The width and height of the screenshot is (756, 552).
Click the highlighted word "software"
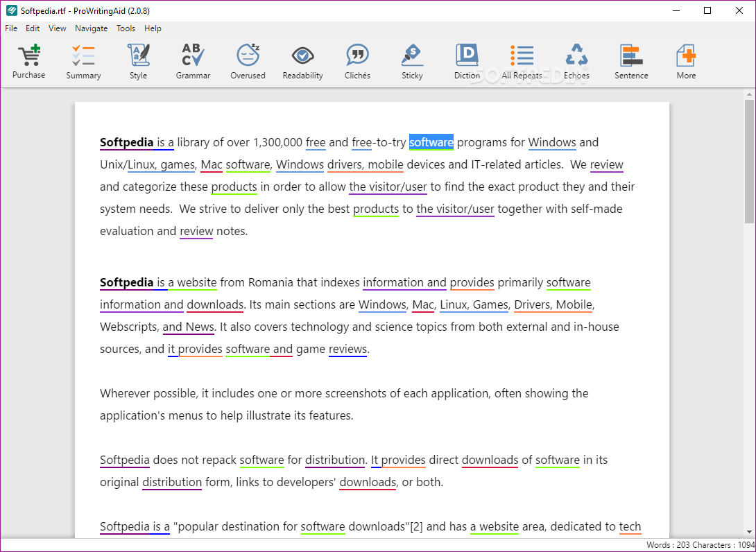[431, 142]
